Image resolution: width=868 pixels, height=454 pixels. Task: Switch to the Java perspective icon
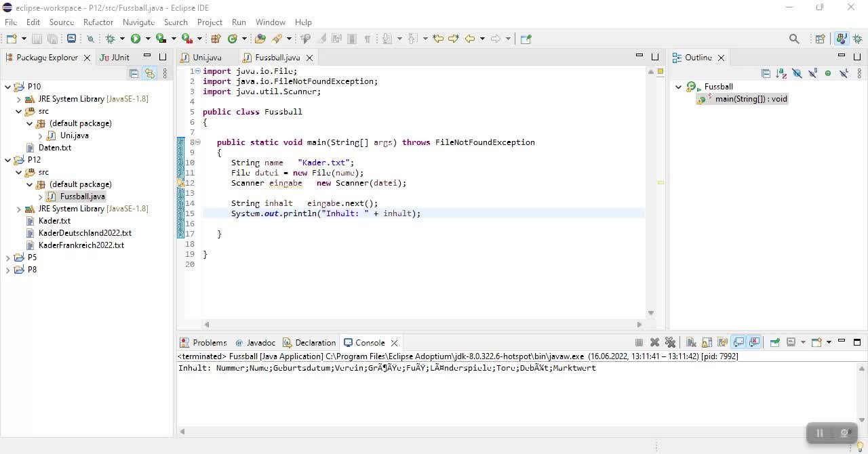coord(842,39)
